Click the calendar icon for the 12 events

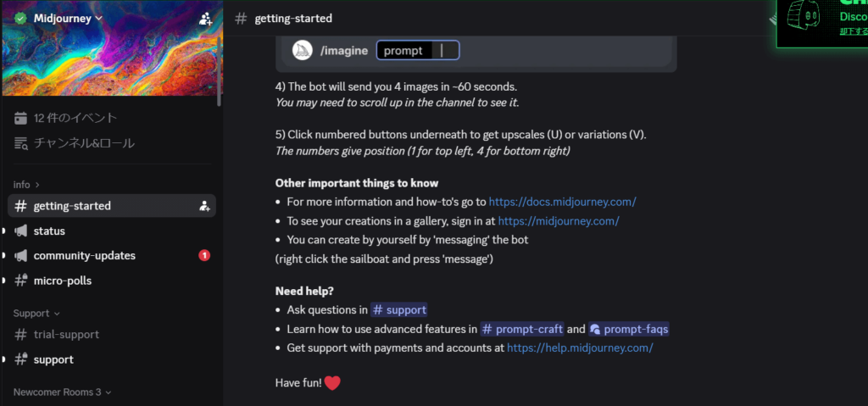(x=21, y=118)
